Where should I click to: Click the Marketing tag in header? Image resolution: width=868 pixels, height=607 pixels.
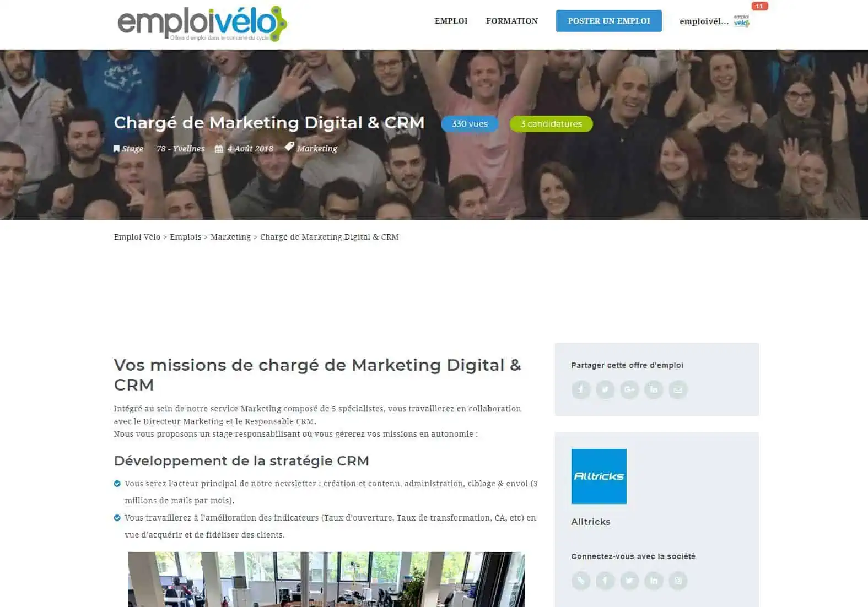click(316, 149)
